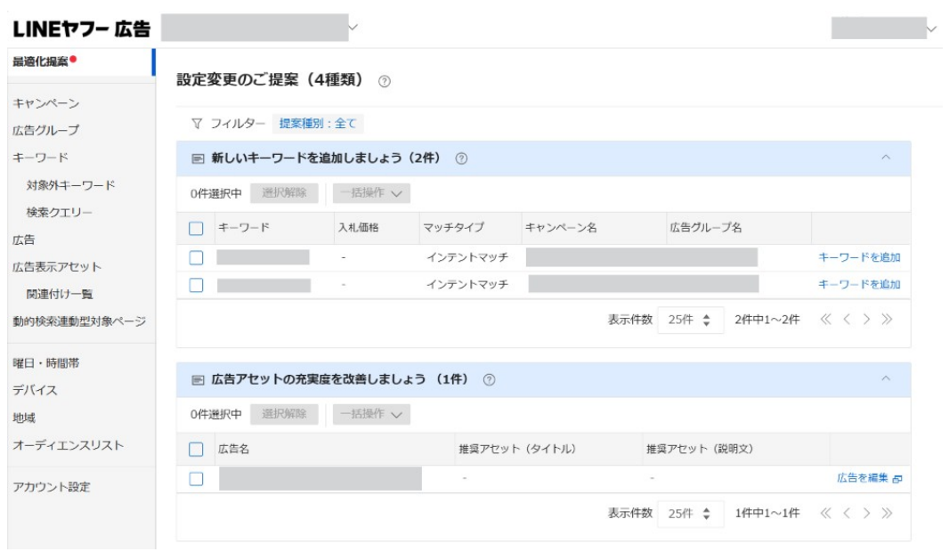The image size is (949, 560).
Task: Open 提案種別：全て filter chip
Action: click(x=317, y=124)
